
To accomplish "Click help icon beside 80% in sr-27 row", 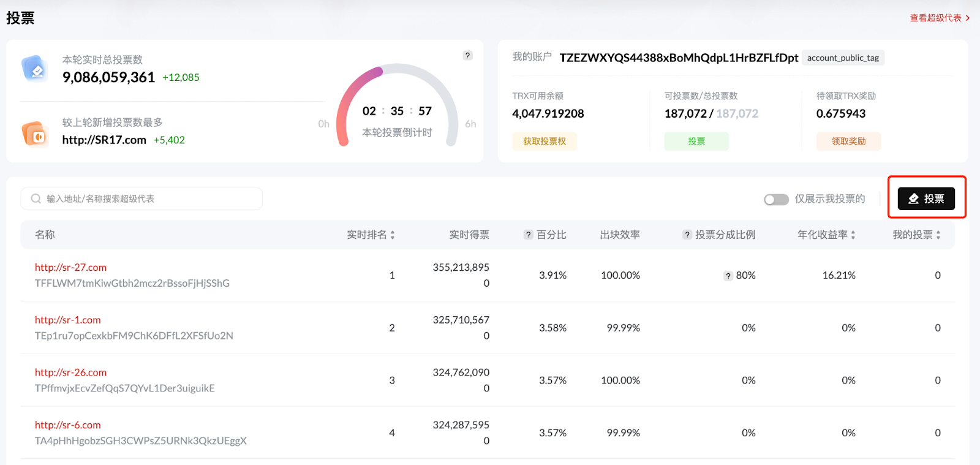I will 728,276.
